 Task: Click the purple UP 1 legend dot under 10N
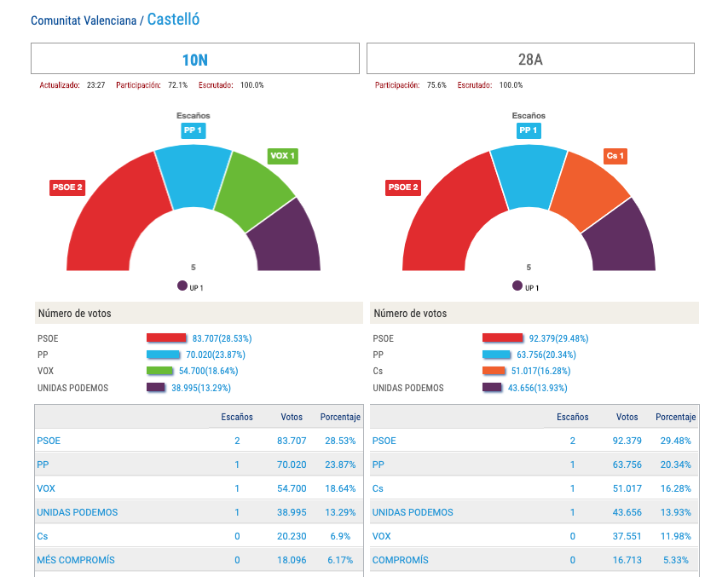click(182, 286)
